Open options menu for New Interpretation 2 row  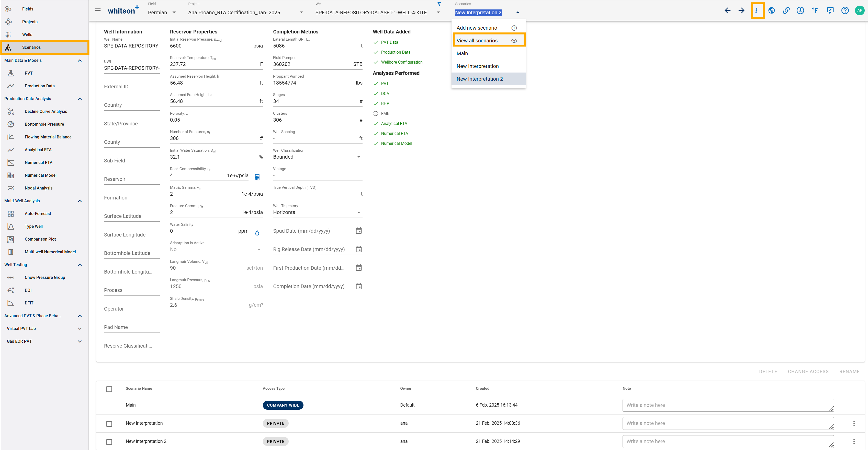(853, 442)
